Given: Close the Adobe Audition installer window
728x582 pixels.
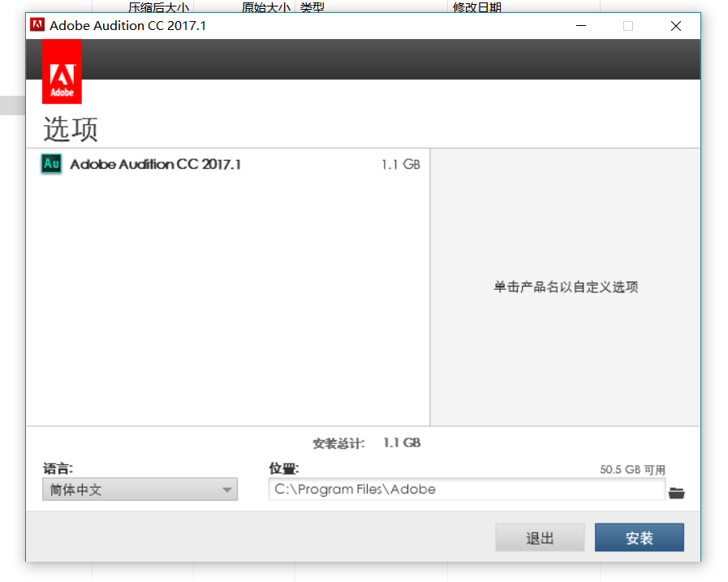Looking at the screenshot, I should click(675, 25).
